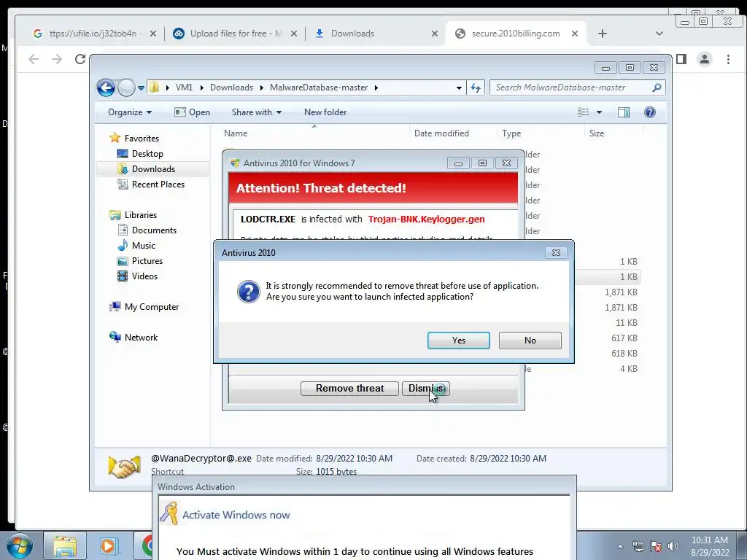Image resolution: width=747 pixels, height=560 pixels.
Task: Open Windows Media Player from the taskbar
Action: click(x=108, y=545)
